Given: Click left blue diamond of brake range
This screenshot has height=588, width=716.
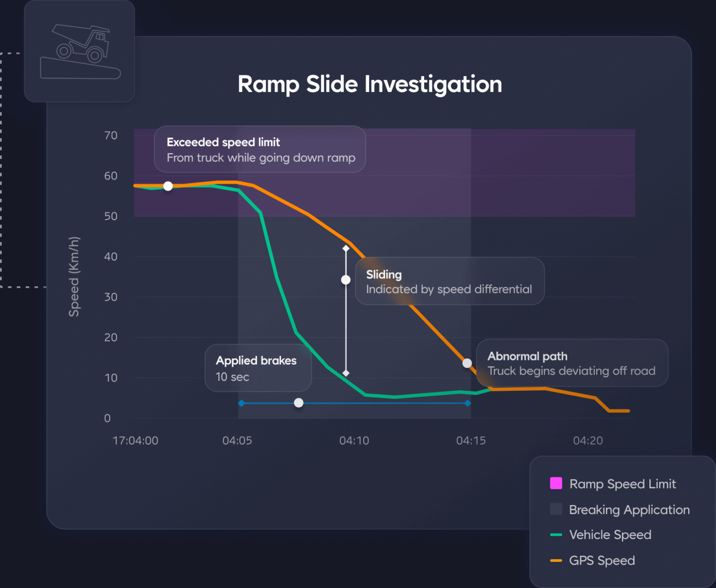Looking at the screenshot, I should (x=241, y=403).
